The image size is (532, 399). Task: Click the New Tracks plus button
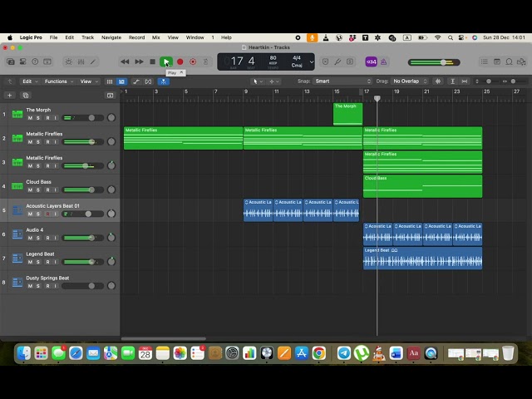pyautogui.click(x=9, y=96)
